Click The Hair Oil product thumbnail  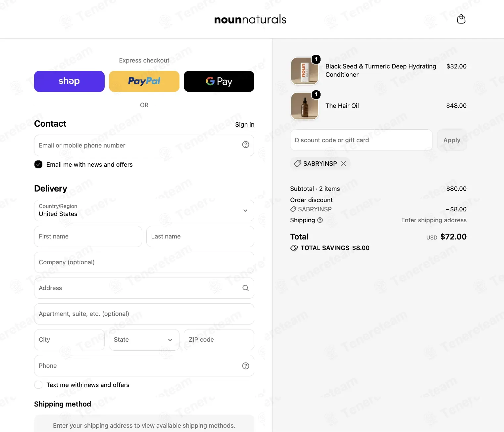(304, 106)
